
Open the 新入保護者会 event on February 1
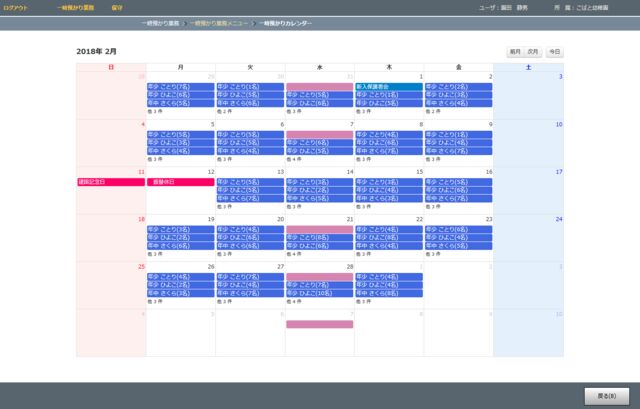[389, 87]
